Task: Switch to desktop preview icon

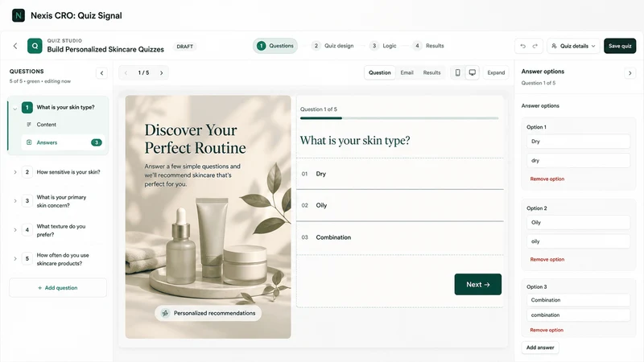Action: [x=473, y=72]
